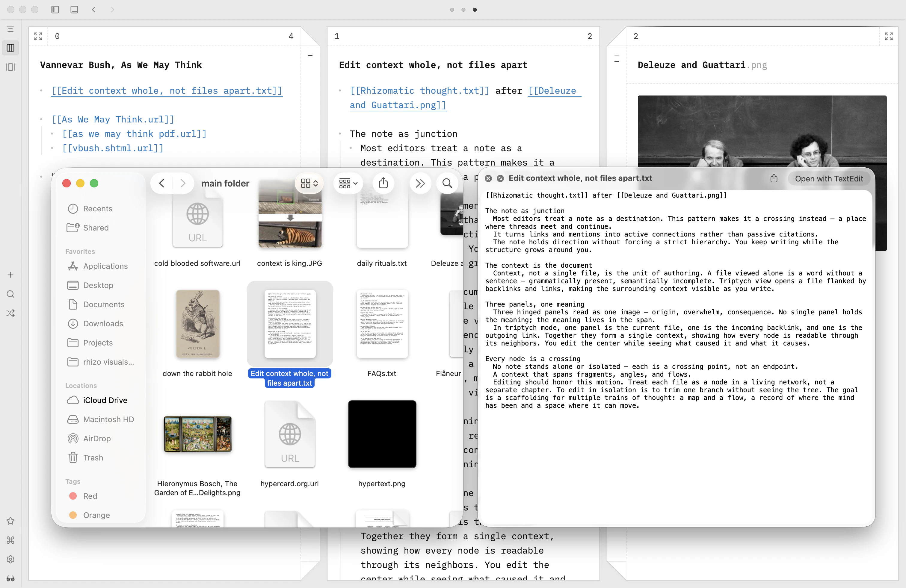
Task: Toggle the bottom panel icon in title bar
Action: [x=74, y=10]
